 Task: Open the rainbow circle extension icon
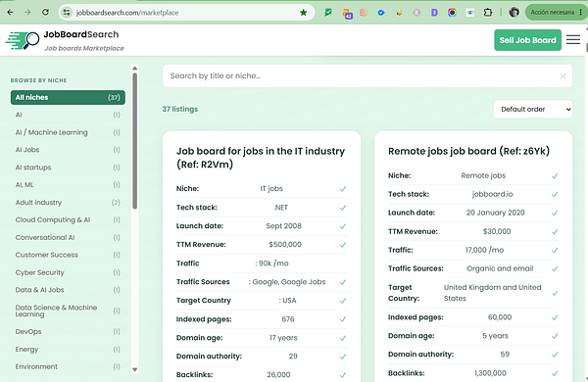tap(452, 13)
